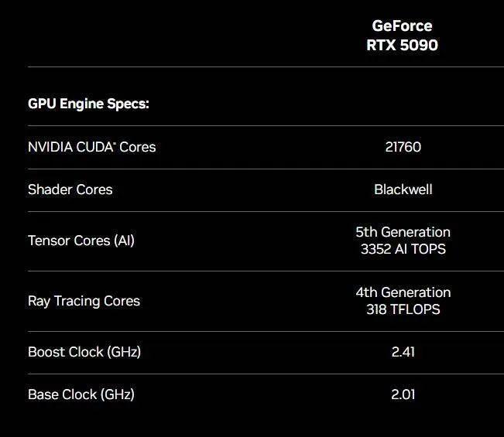Click the 318 TFLOPS value
Viewport: 504px width, 437px height.
[x=403, y=309]
